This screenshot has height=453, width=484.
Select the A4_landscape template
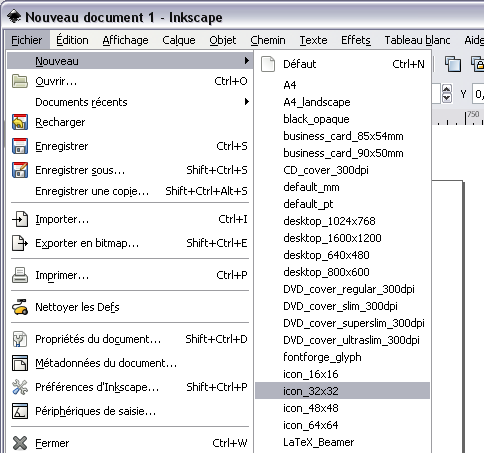[x=342, y=102]
